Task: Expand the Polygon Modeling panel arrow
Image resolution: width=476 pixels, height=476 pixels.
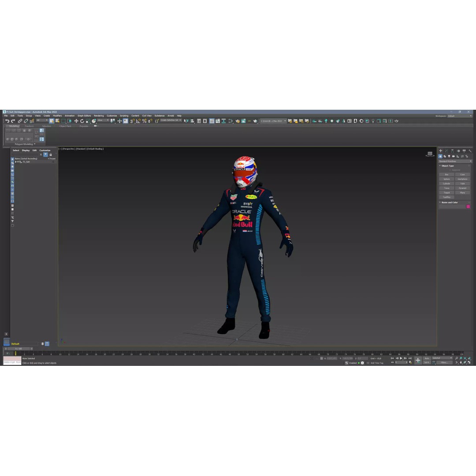Action: [35, 144]
